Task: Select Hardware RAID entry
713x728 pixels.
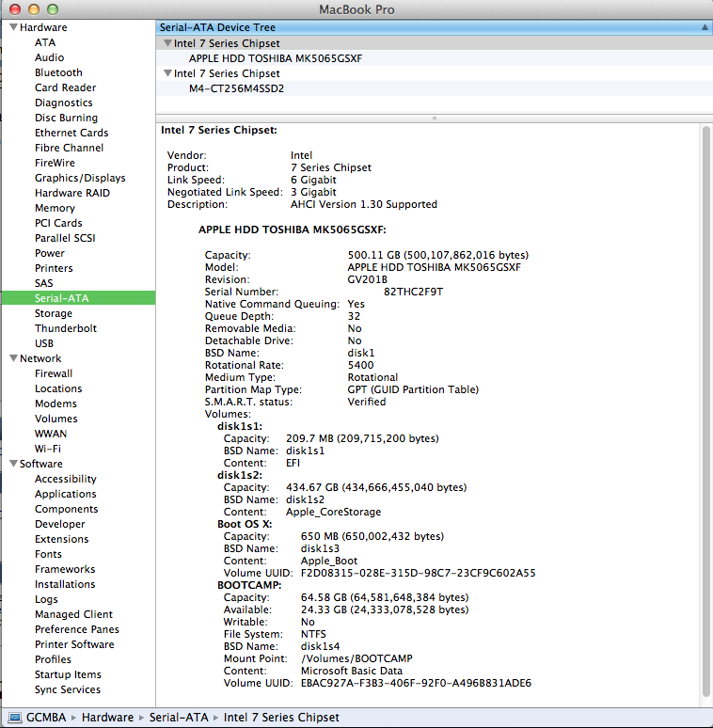Action: (72, 193)
